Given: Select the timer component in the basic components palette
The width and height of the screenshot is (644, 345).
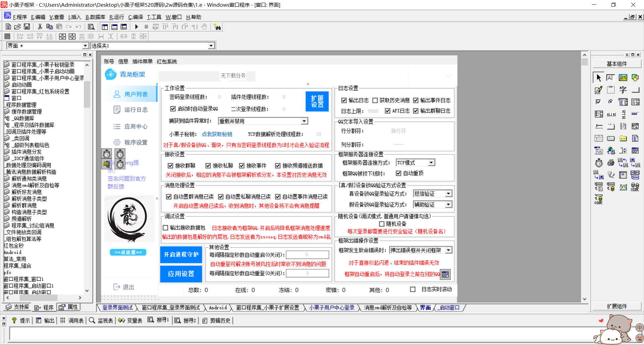Looking at the screenshot, I should pyautogui.click(x=598, y=162).
